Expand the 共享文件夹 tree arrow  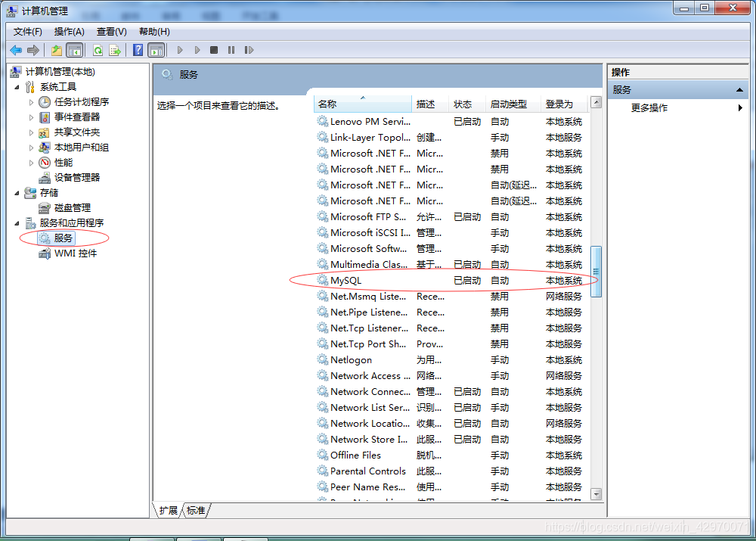[31, 132]
